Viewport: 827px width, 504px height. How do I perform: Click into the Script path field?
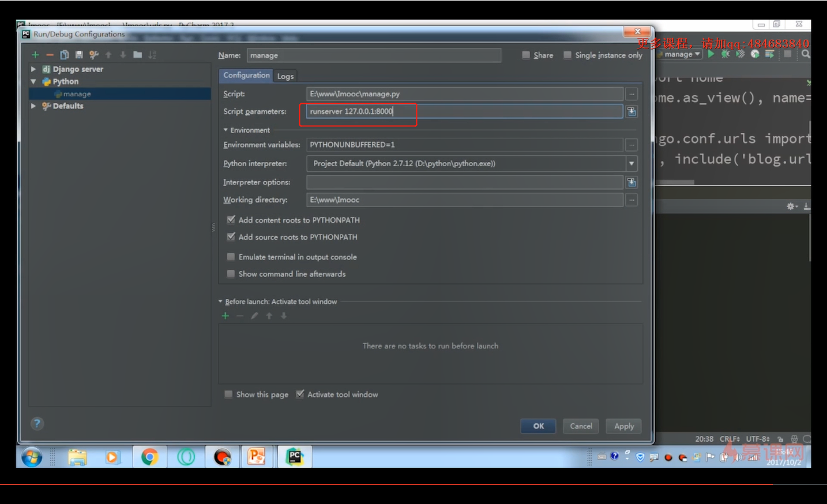pyautogui.click(x=465, y=94)
